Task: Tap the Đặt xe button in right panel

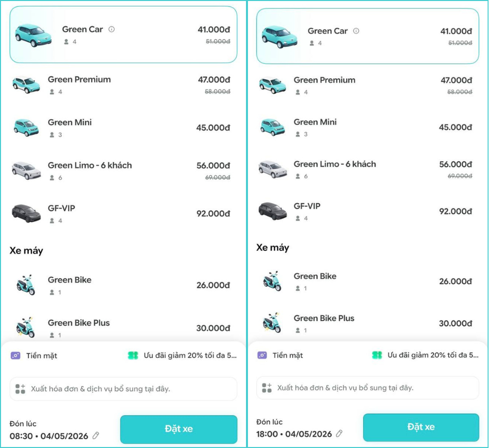Action: [x=421, y=427]
